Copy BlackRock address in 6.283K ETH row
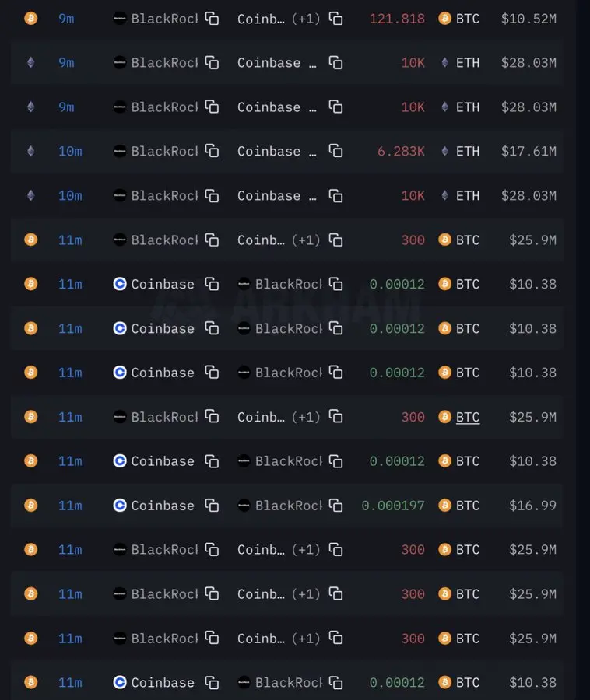Screen dimensions: 590x700 pos(212,152)
